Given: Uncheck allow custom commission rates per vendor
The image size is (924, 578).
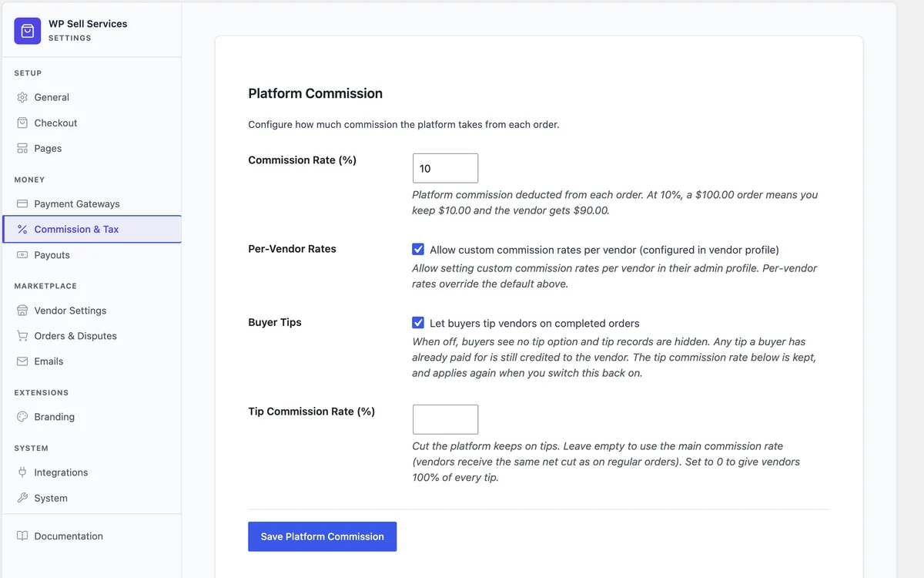Looking at the screenshot, I should click(x=418, y=249).
